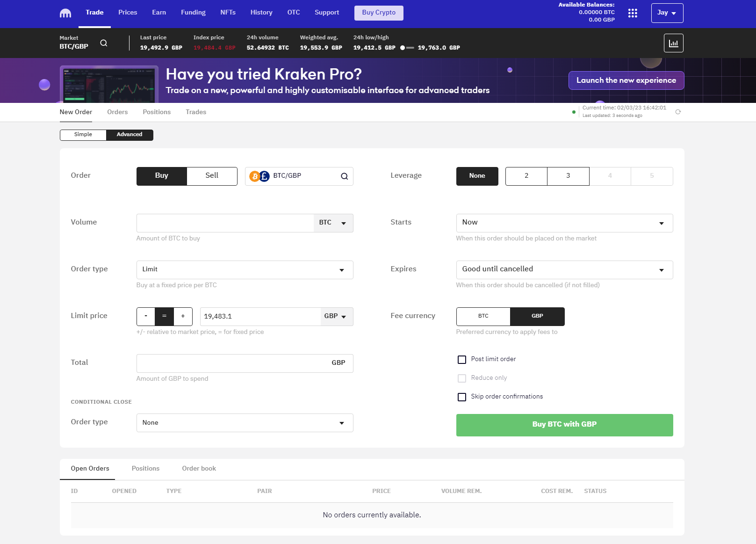Image resolution: width=756 pixels, height=544 pixels.
Task: Switch to the upper Positions tab
Action: [157, 112]
